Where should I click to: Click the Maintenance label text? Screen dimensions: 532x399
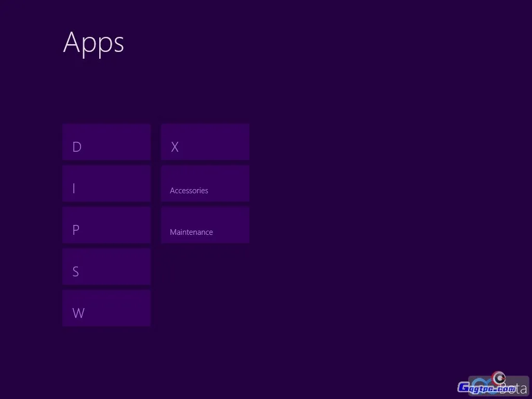tap(191, 232)
